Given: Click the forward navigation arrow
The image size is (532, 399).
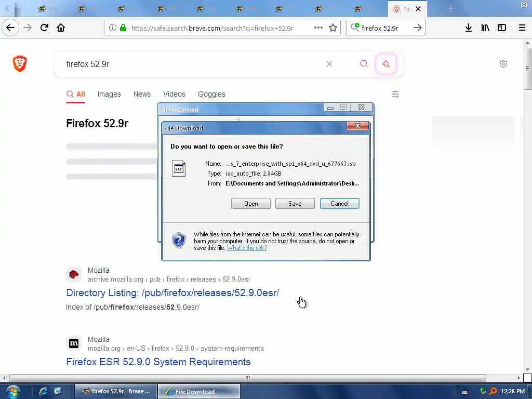Looking at the screenshot, I should [28, 28].
